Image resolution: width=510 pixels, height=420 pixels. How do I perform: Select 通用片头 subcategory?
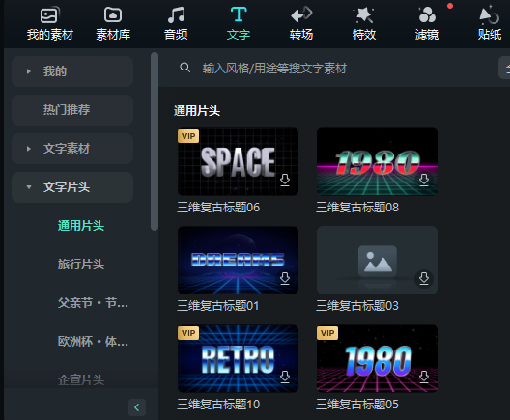[81, 226]
